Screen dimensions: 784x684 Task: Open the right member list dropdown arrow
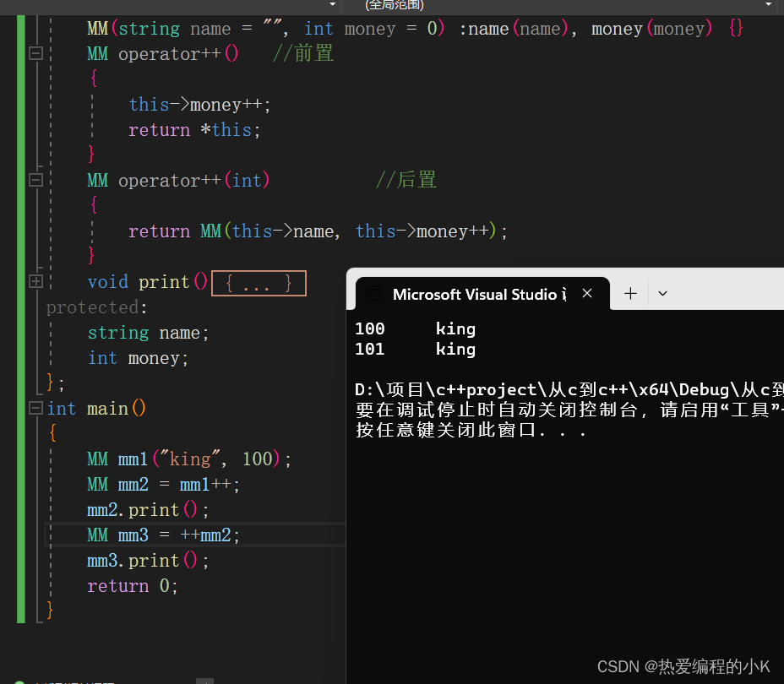[x=767, y=4]
